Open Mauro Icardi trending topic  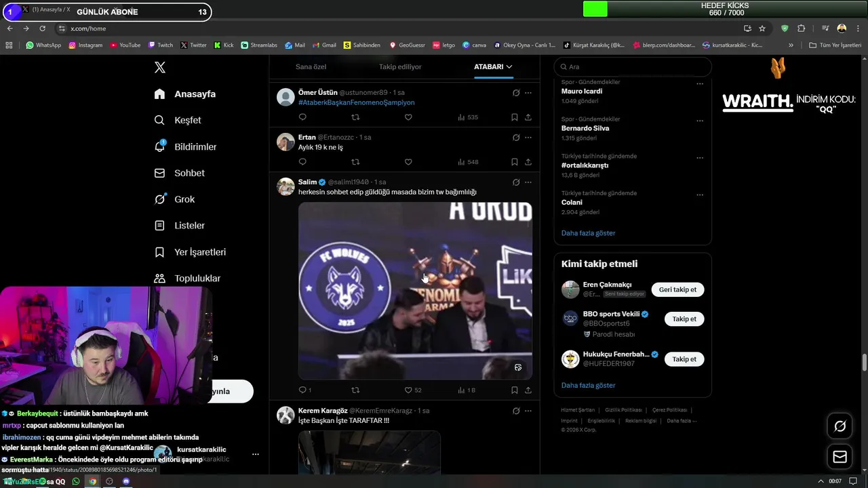(581, 91)
